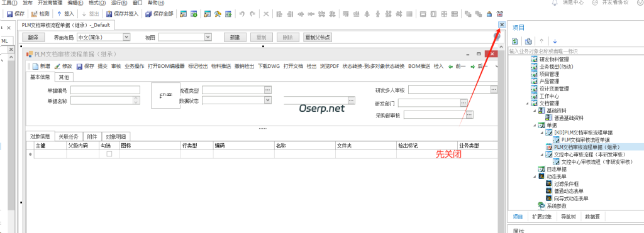Open the 运行 menu

pos(119,3)
